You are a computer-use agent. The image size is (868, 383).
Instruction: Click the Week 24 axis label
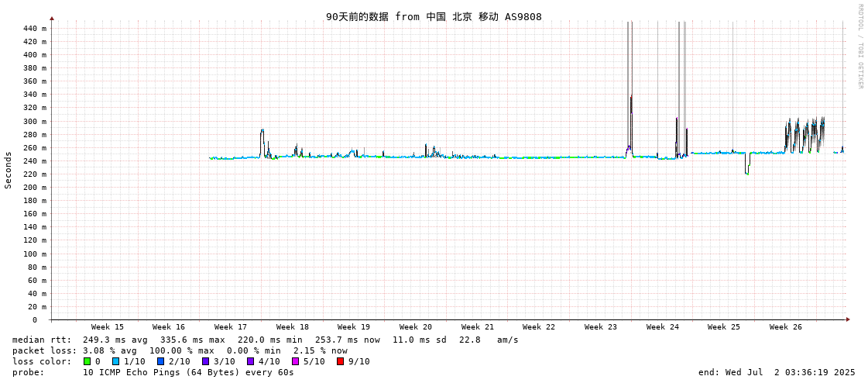tap(663, 327)
